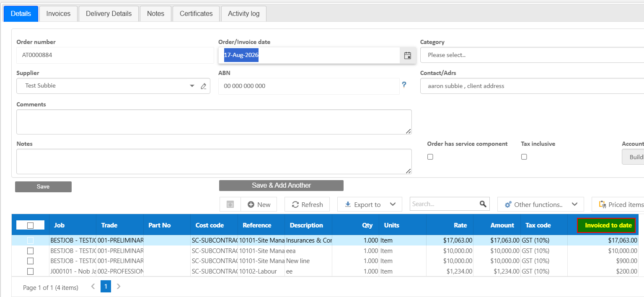This screenshot has width=644, height=297.
Task: Click into the Comments text area
Action: point(214,122)
